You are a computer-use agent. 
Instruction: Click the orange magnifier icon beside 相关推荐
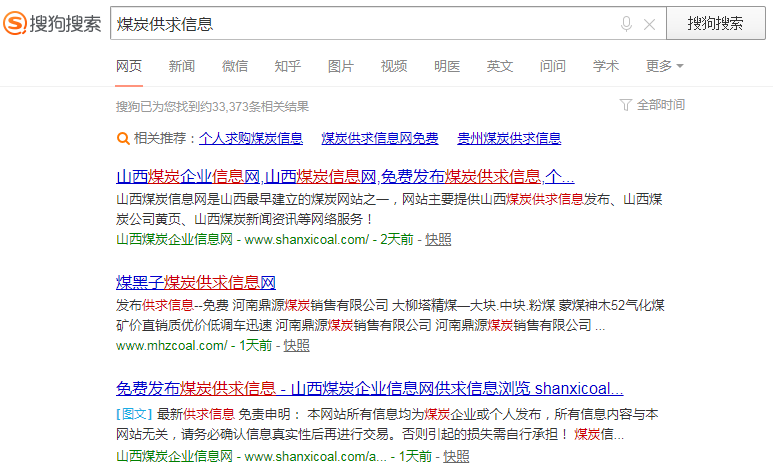point(123,138)
